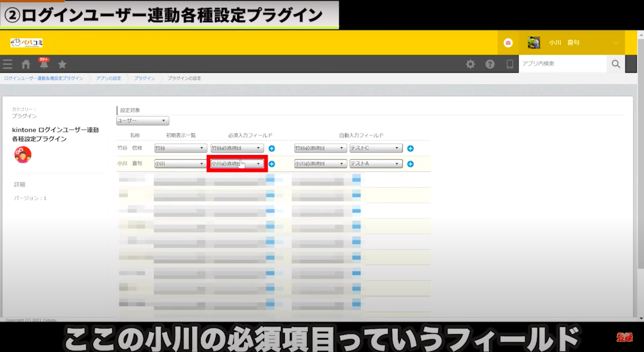
Task: Open the テストC value dropdown
Action: click(376, 148)
